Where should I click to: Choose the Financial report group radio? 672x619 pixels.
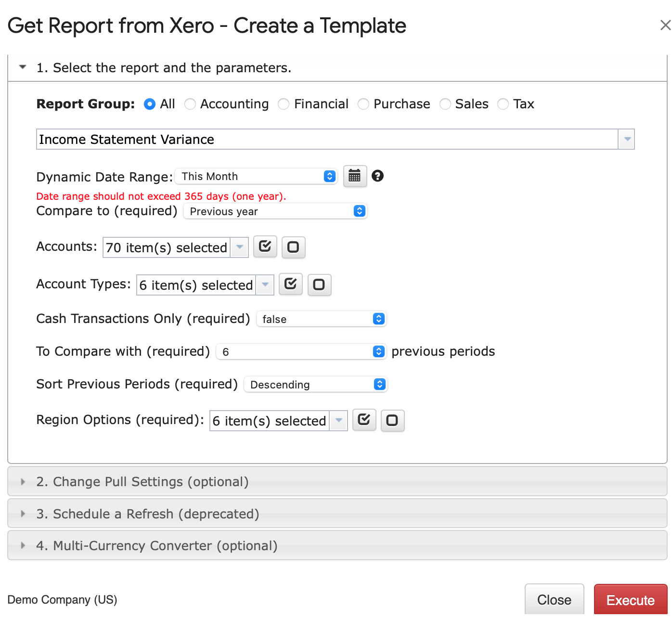click(x=284, y=104)
